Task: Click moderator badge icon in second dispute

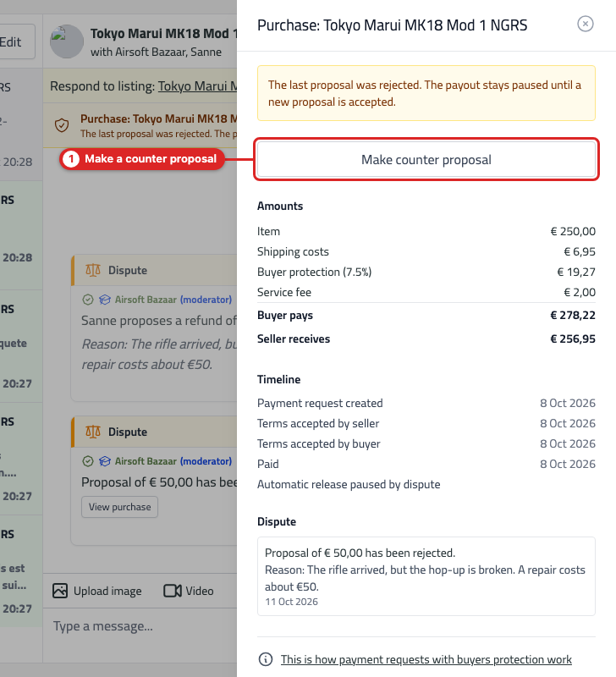Action: [x=105, y=461]
